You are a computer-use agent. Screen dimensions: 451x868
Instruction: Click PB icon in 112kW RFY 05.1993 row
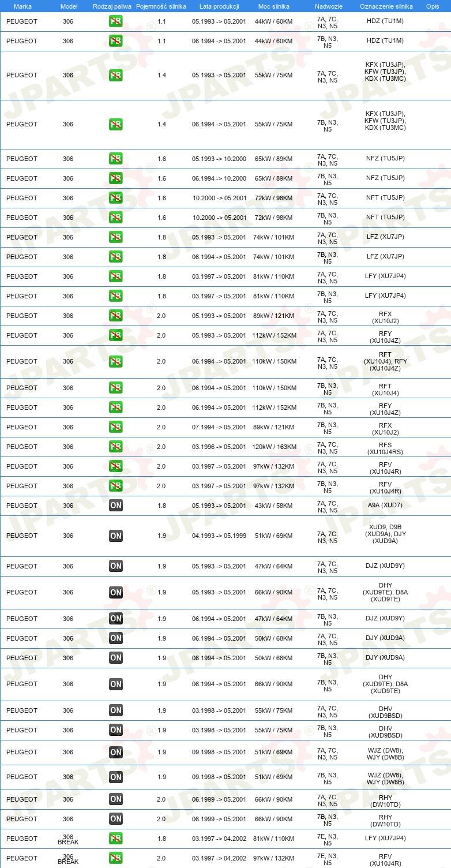116,335
